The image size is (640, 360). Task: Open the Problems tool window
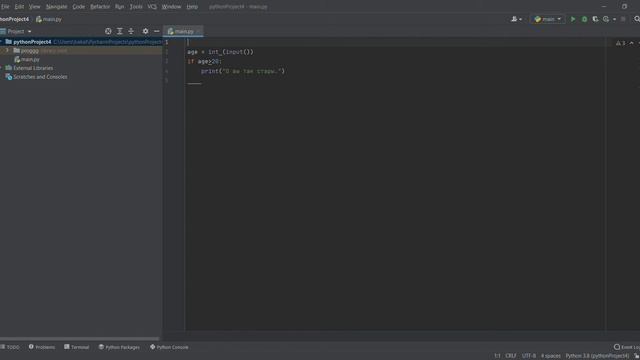42,347
